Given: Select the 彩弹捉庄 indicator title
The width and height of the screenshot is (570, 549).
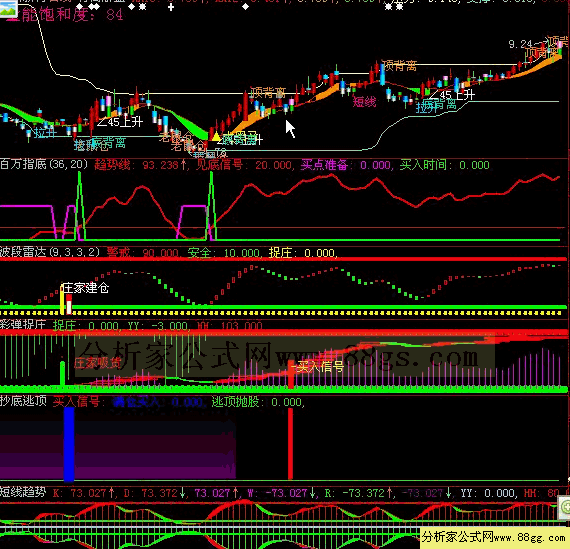Looking at the screenshot, I should pos(23,324).
